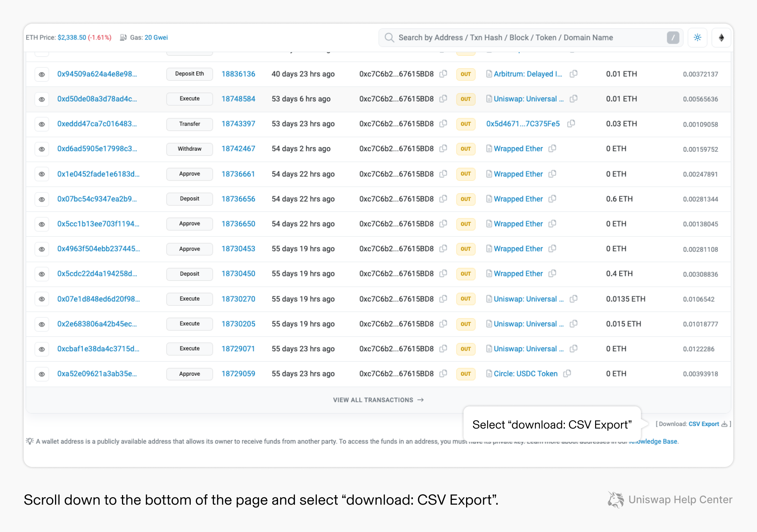This screenshot has height=532, width=757.
Task: Click the CSV Export download icon
Action: (724, 424)
